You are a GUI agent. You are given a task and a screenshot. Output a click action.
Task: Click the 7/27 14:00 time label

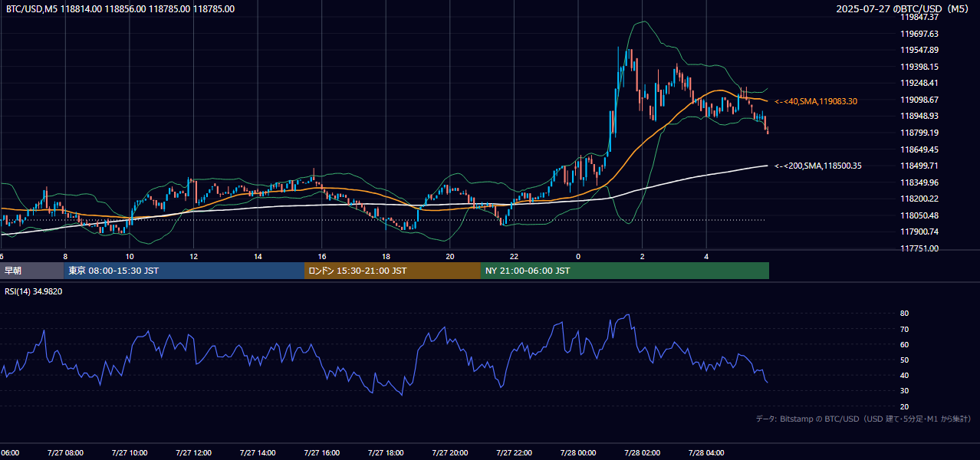258,453
